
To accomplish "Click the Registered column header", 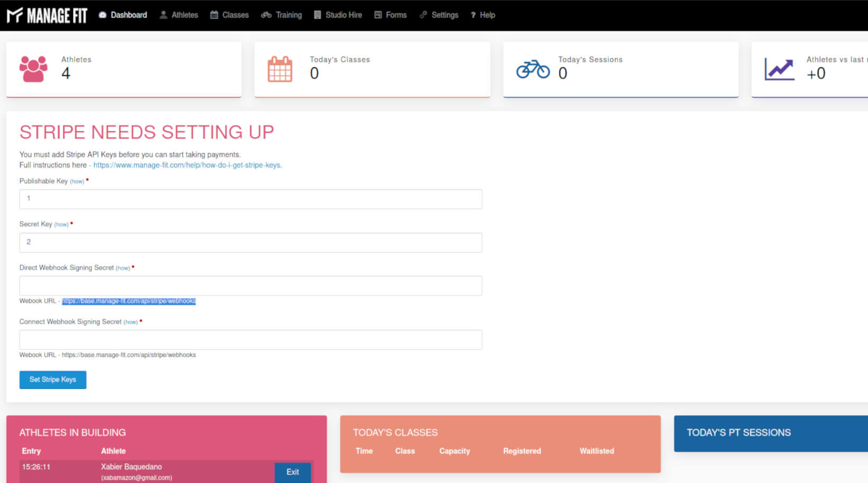I will (522, 451).
